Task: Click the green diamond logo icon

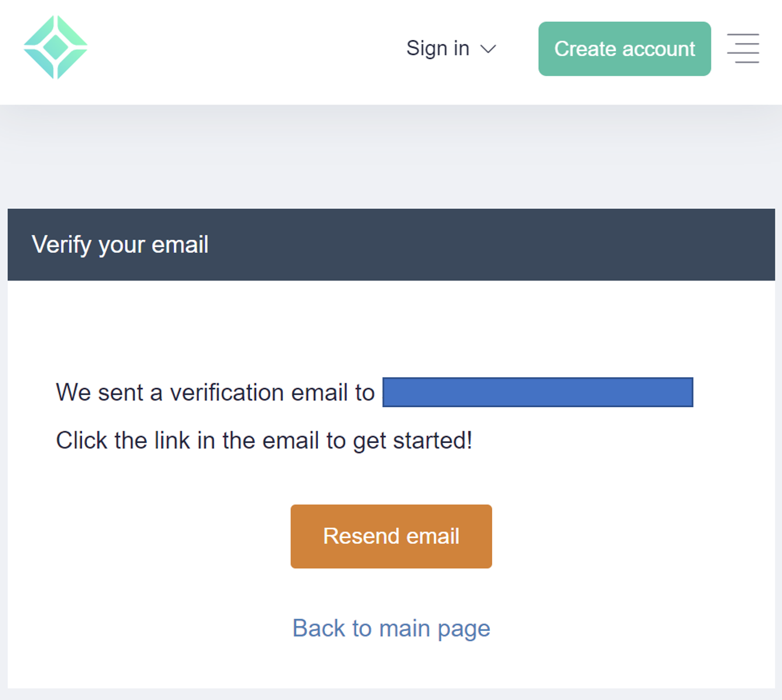Action: point(56,48)
